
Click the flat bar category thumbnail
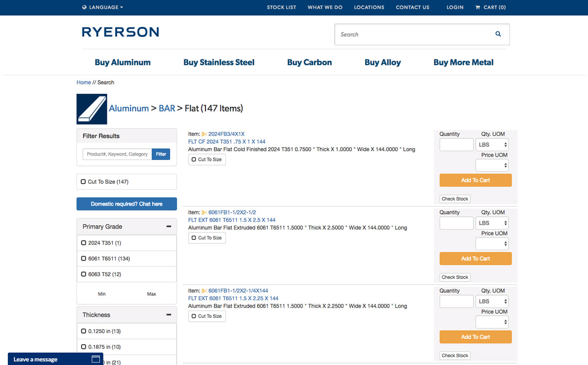[x=92, y=109]
